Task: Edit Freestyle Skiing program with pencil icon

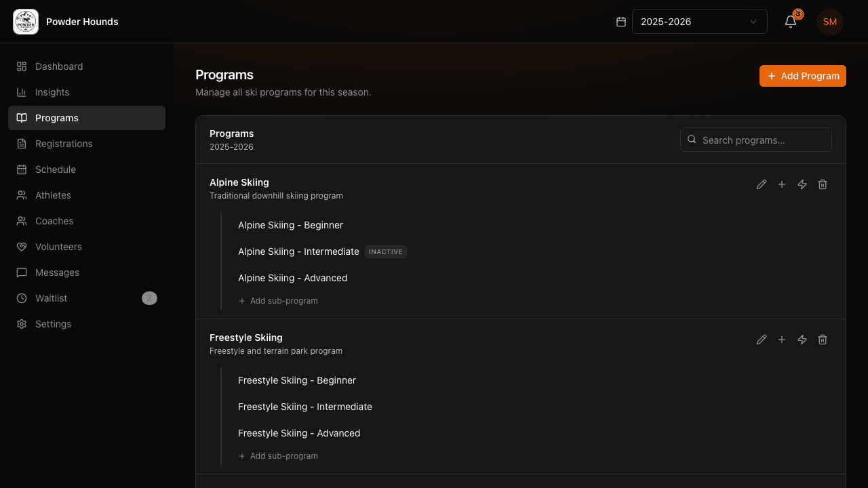Action: [762, 340]
